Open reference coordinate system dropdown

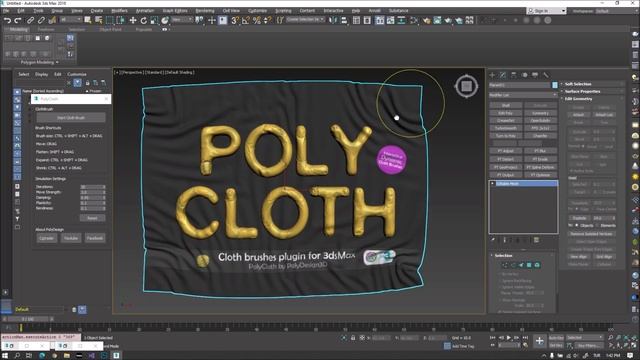(182, 20)
